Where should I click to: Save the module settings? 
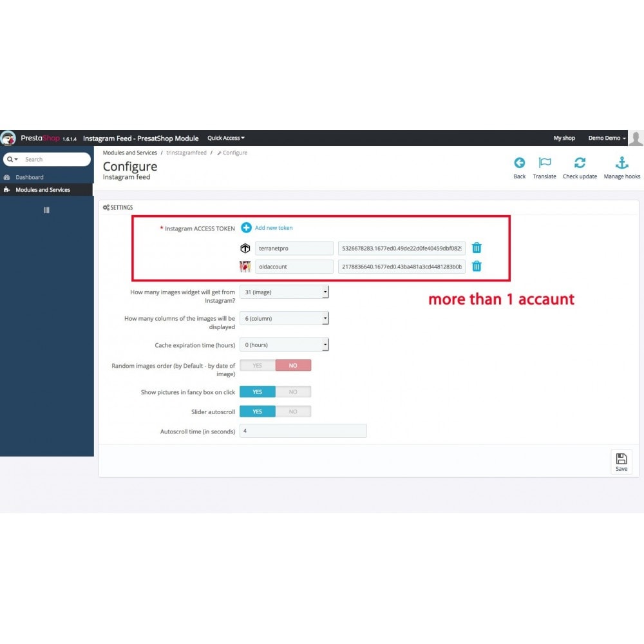[x=621, y=462]
